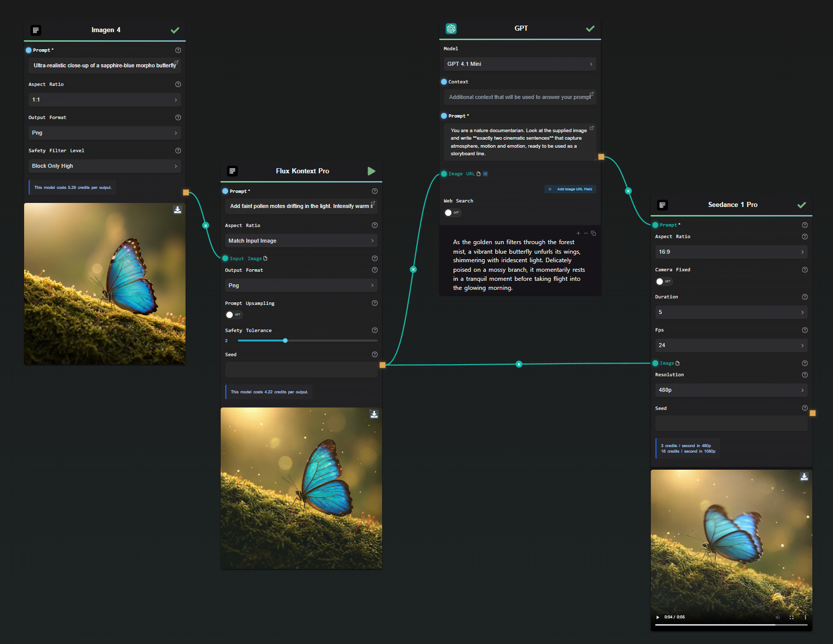Screen dimensions: 833x644
Task: Open the GPT 4.1 Mini model dropdown
Action: [519, 64]
